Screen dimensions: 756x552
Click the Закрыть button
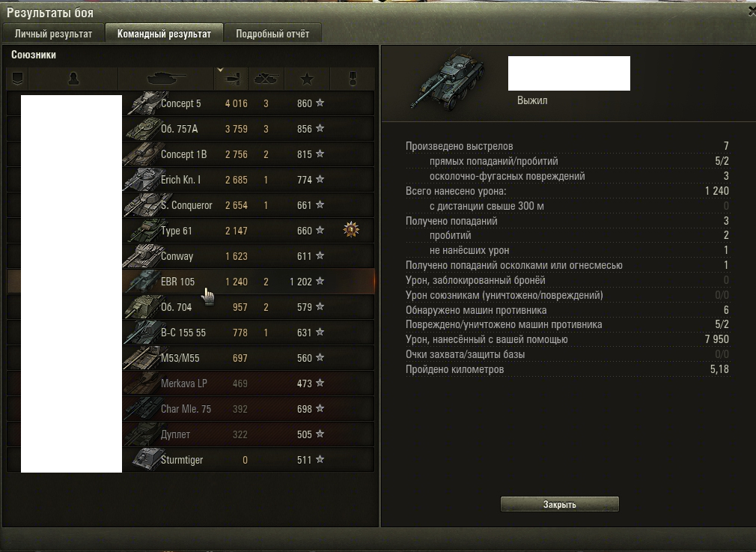point(560,504)
